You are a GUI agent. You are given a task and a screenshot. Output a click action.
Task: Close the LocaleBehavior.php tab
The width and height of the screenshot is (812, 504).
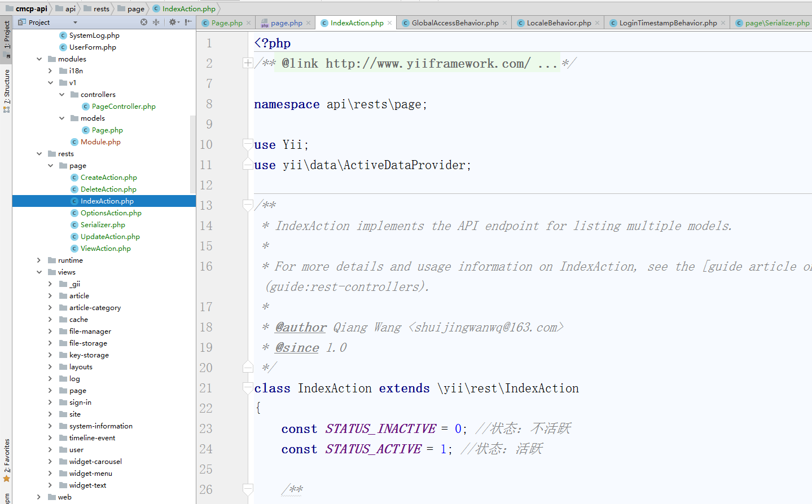click(597, 23)
